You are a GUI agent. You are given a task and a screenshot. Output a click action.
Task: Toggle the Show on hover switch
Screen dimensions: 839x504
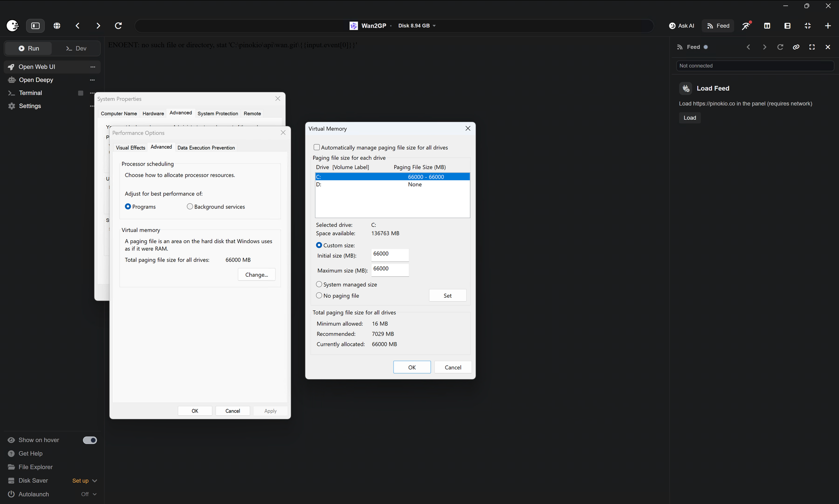coord(90,440)
